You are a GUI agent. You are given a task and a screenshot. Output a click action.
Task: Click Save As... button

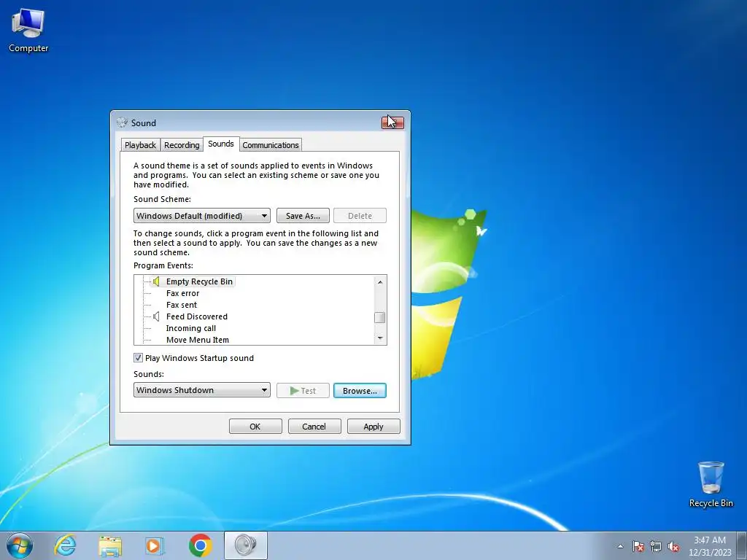303,216
